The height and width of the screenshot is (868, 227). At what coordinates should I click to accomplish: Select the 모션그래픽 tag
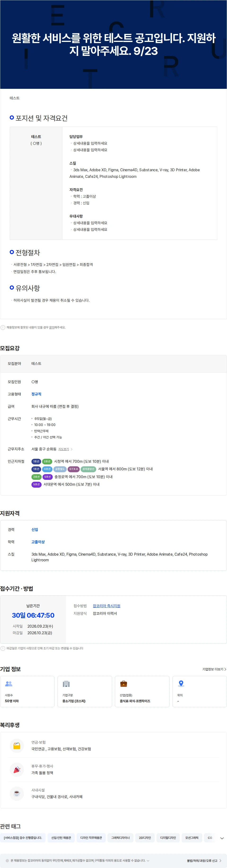(192, 838)
